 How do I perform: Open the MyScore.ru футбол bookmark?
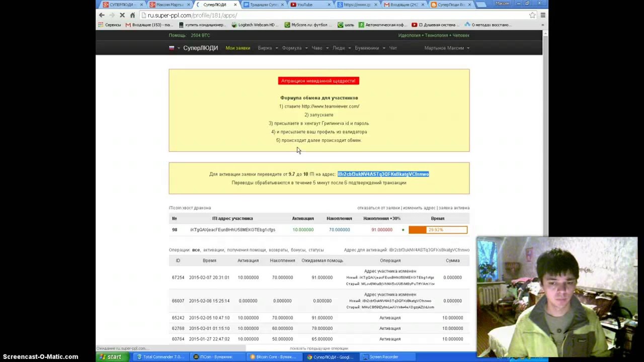(x=309, y=25)
